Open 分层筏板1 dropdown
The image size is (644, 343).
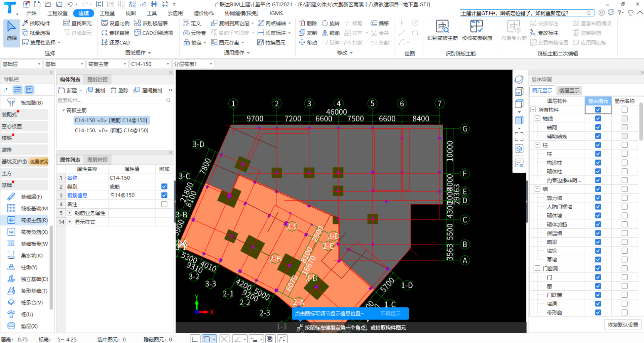(x=193, y=64)
